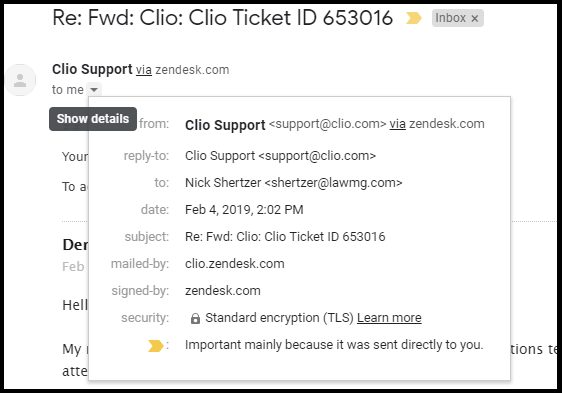Collapse the details dropdown arrow next to 'to me'

[94, 89]
